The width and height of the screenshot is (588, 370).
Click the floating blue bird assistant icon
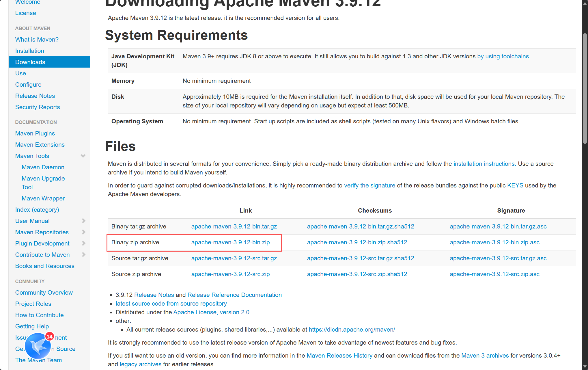coord(38,346)
